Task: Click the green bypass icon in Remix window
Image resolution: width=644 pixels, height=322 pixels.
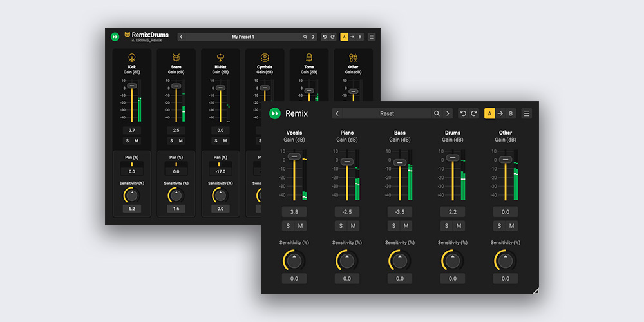Action: [x=275, y=113]
